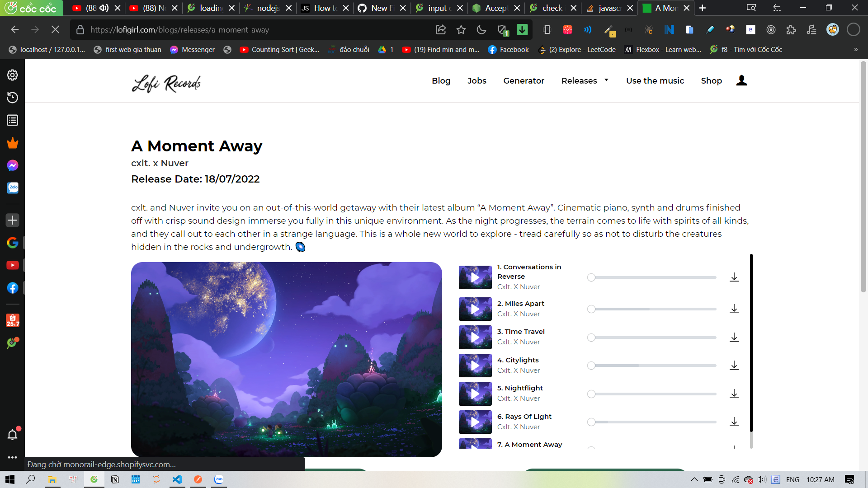Open the account user icon

[741, 80]
